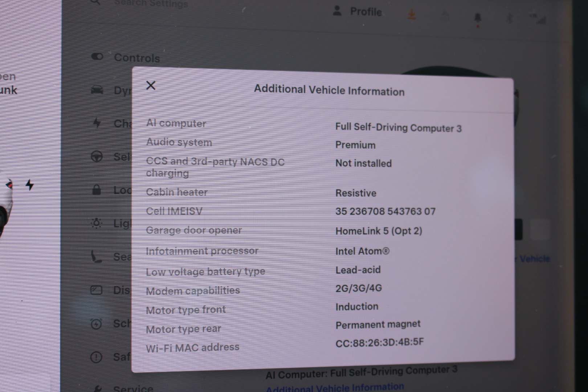Image resolution: width=588 pixels, height=392 pixels.
Task: Select the padlock Locks sidebar icon
Action: 97,189
